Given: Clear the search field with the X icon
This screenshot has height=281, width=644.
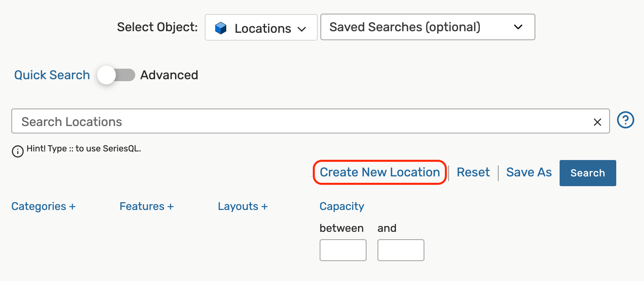Looking at the screenshot, I should click(597, 122).
